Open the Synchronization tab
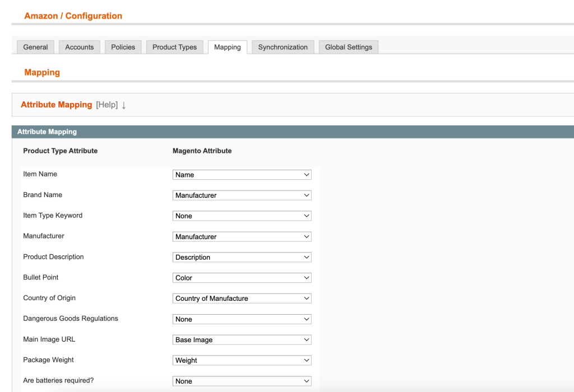Viewport: 574px width, 392px height. pyautogui.click(x=283, y=47)
